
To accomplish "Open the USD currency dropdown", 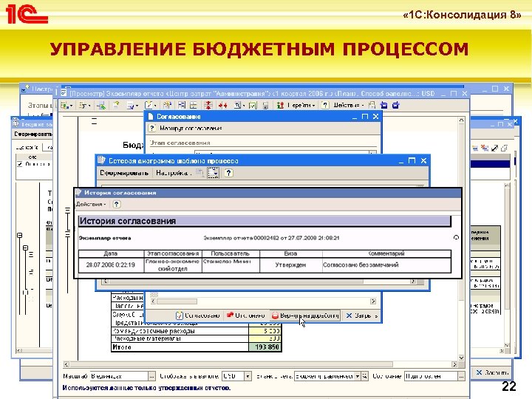I will (x=248, y=376).
